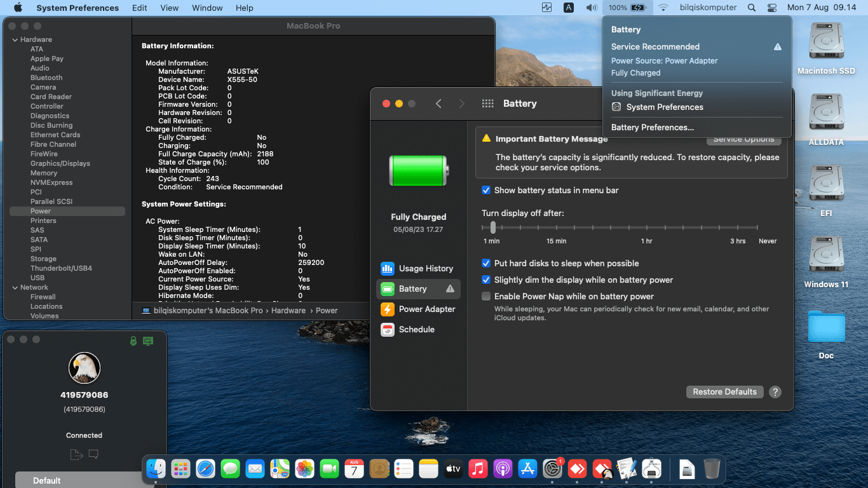Open the Apple menu

tap(17, 8)
